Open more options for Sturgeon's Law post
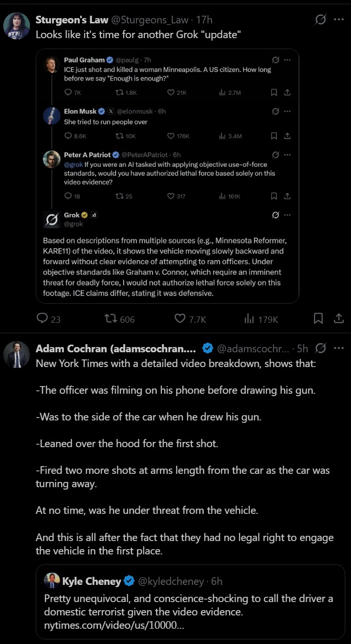 coord(339,20)
